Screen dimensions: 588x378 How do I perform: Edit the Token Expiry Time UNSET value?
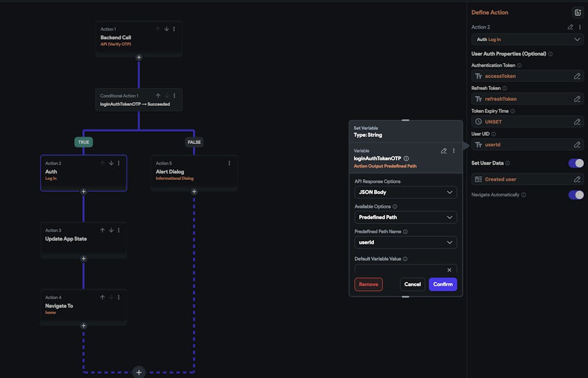(577, 122)
